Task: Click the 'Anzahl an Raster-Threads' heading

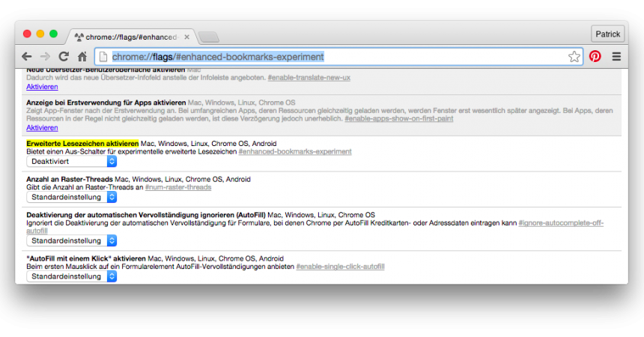Action: click(70, 179)
